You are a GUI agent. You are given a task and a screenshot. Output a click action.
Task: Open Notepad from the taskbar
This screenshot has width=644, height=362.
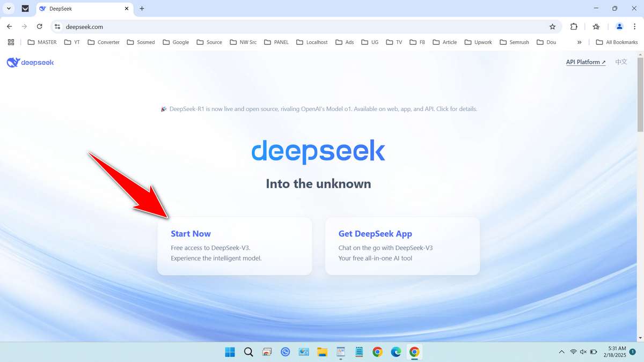pos(358,352)
